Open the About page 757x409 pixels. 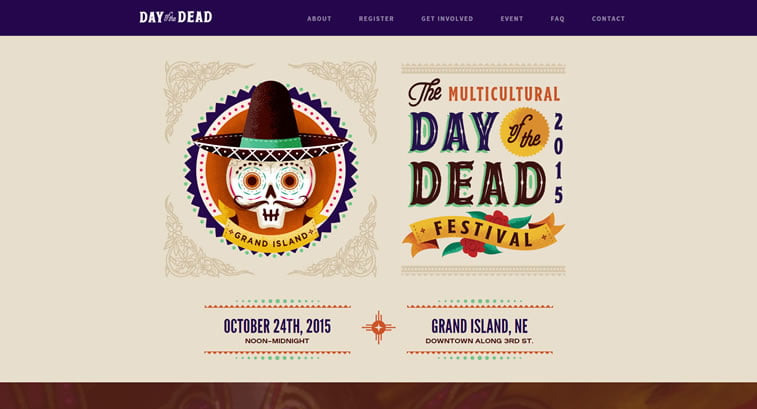(319, 19)
